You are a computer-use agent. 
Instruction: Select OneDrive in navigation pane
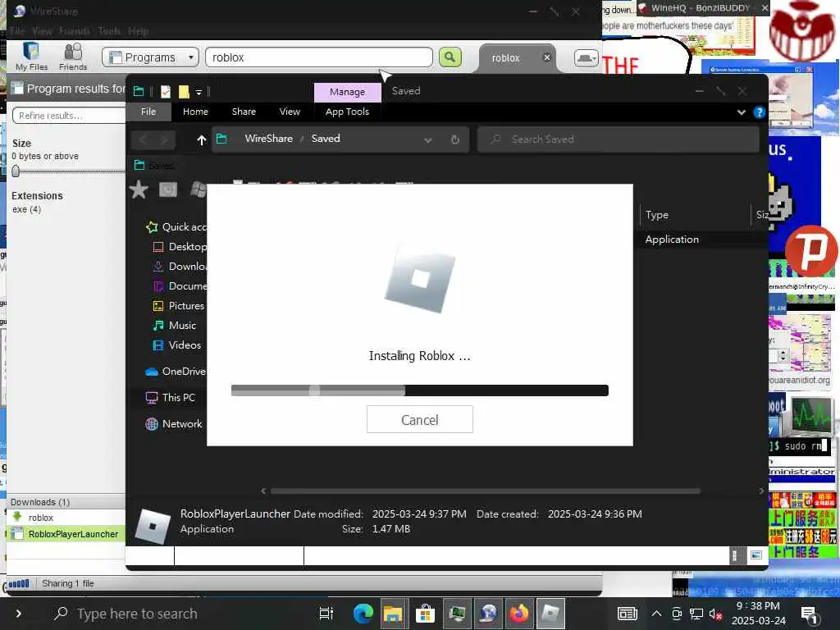[x=176, y=372]
